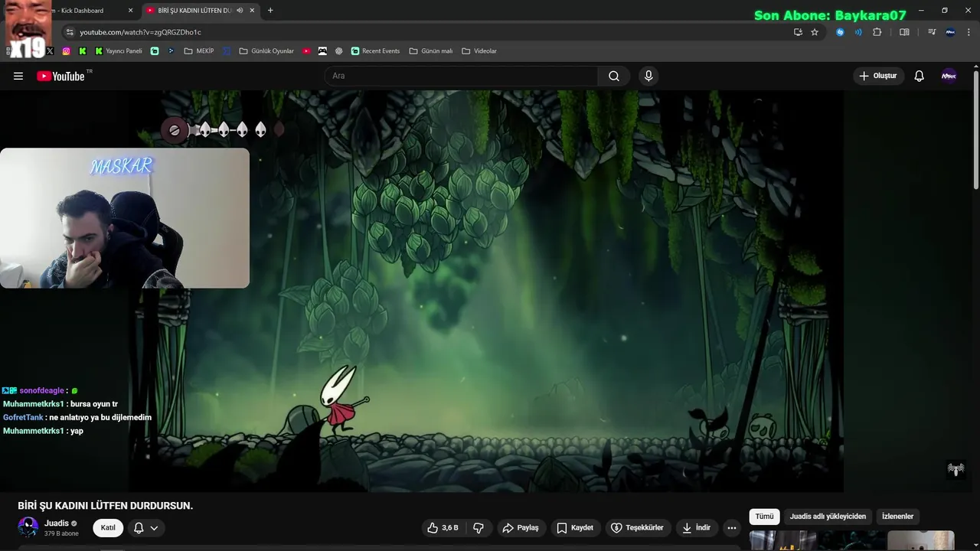The width and height of the screenshot is (980, 551).
Task: Open the Videolar bookmarks folder
Action: 479,51
